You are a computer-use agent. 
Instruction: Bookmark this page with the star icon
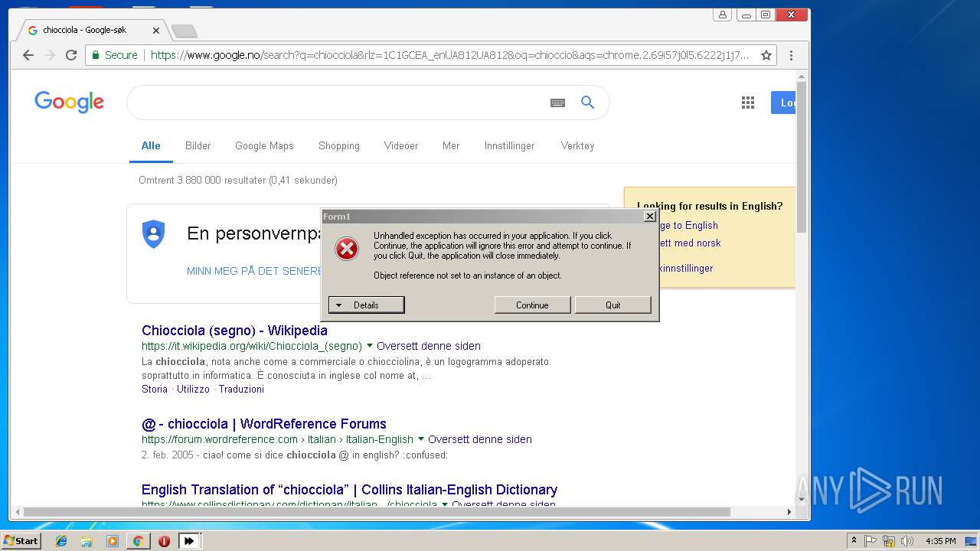point(766,55)
